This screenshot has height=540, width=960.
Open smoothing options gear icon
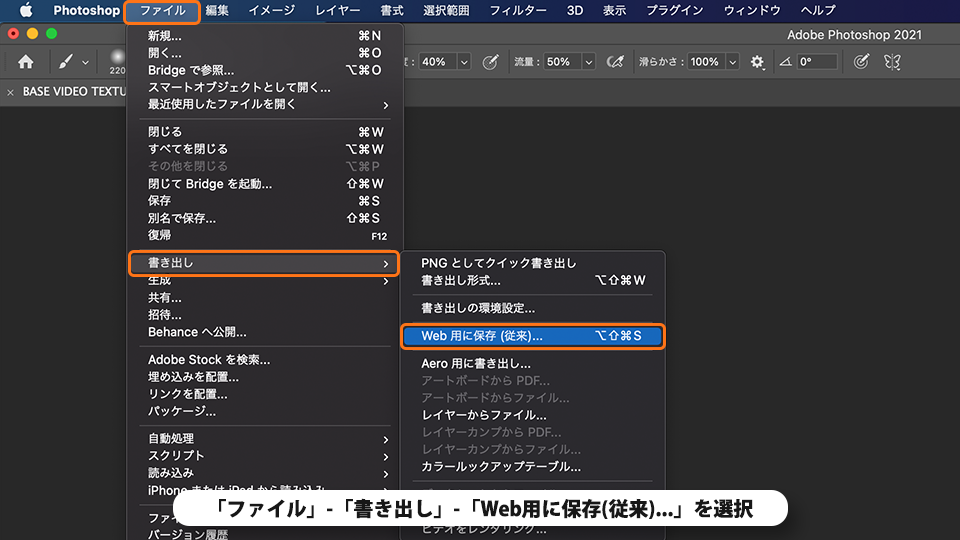757,62
